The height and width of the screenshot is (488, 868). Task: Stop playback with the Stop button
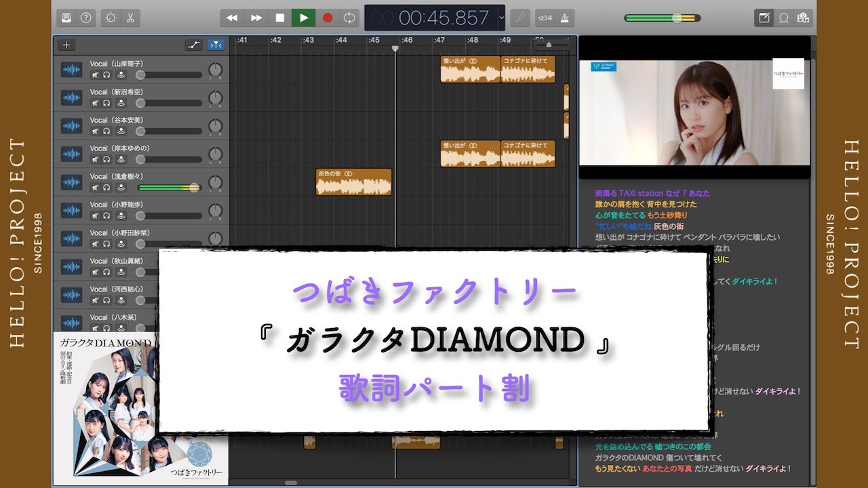(x=279, y=18)
